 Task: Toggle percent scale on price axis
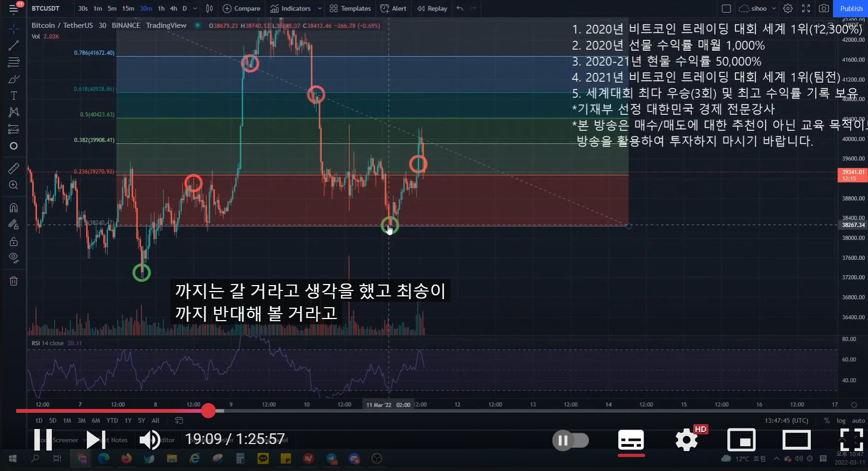826,420
